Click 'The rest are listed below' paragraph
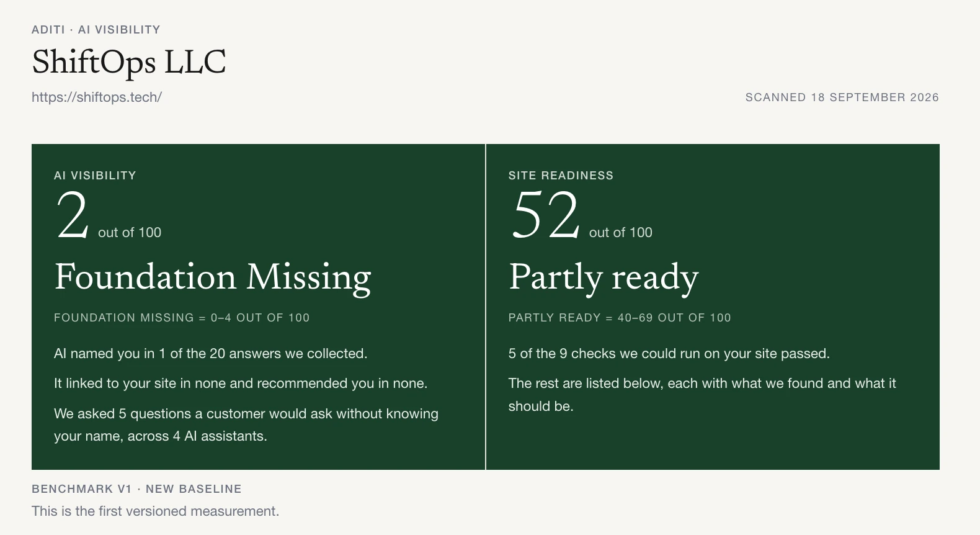980x535 pixels. coord(702,395)
